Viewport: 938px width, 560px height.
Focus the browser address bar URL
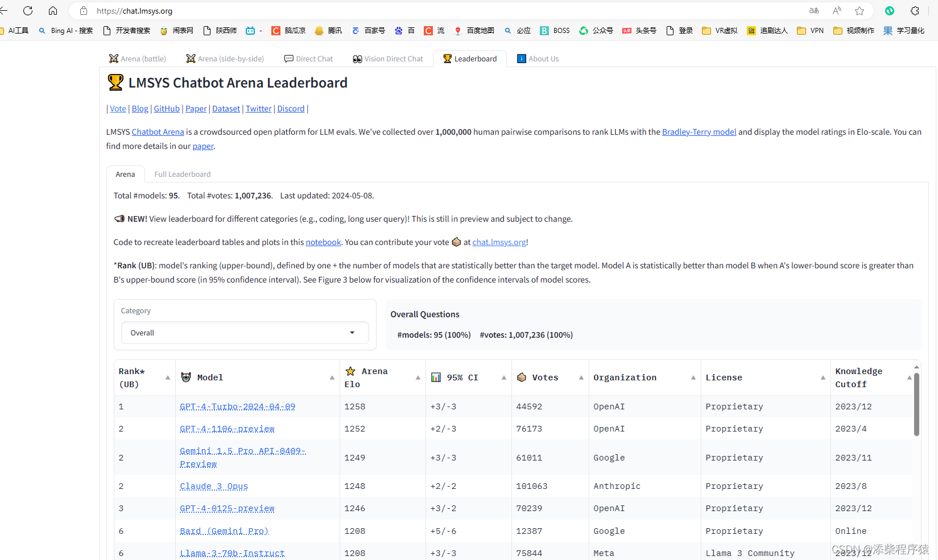pos(134,11)
